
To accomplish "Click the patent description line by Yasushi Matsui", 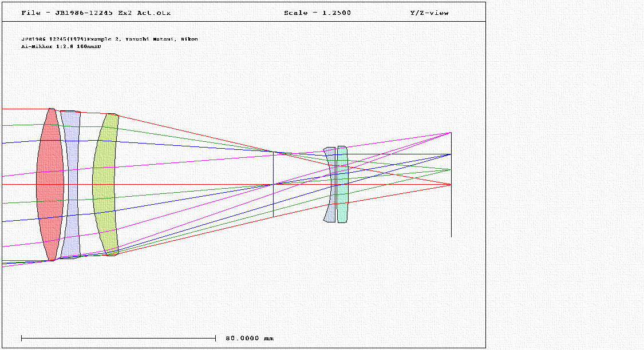I will pos(110,39).
